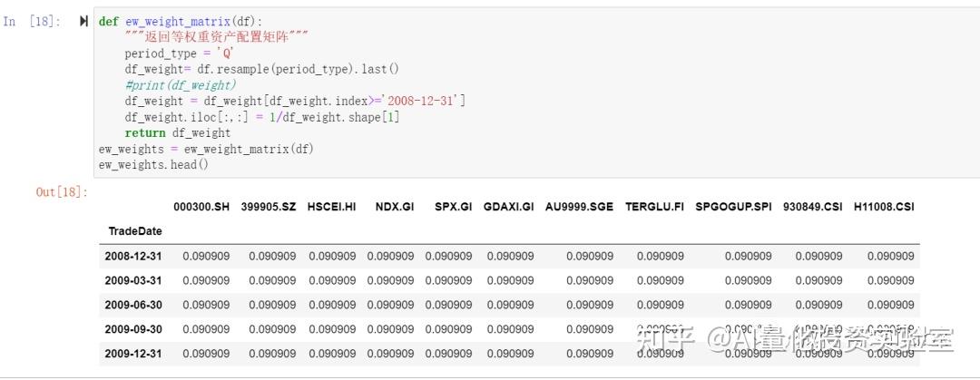The width and height of the screenshot is (980, 380).
Task: Click the 2009-06-30 row label
Action: point(133,305)
